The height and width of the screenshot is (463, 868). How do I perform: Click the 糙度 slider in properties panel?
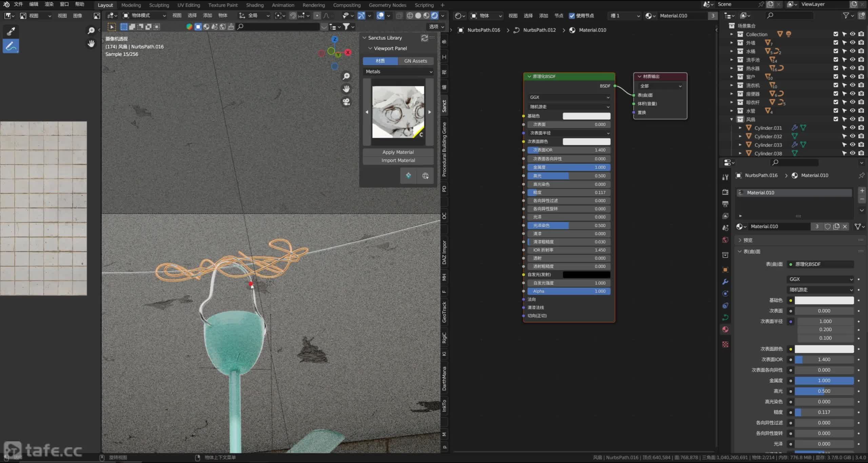pos(824,412)
